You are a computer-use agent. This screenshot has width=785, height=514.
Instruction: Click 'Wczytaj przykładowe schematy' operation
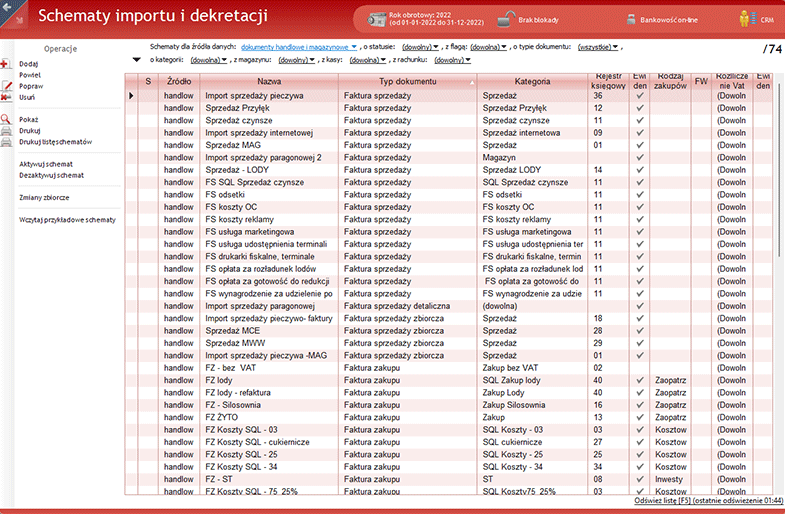click(x=67, y=219)
